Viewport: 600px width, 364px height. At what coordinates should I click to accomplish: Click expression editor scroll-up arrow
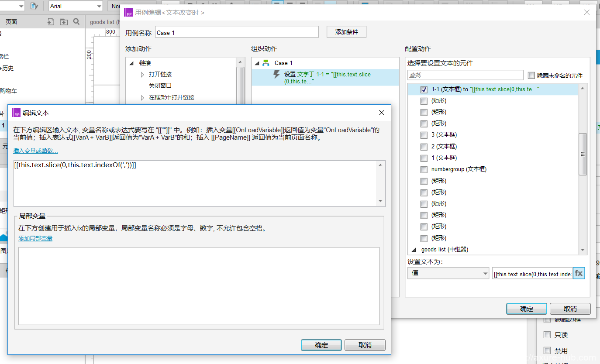[x=380, y=165]
